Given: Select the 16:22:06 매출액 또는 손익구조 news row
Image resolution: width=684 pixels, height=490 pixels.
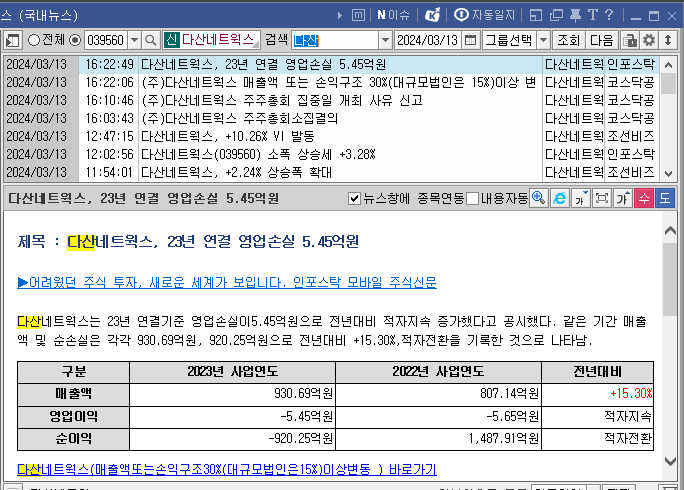Looking at the screenshot, I should click(x=331, y=82).
